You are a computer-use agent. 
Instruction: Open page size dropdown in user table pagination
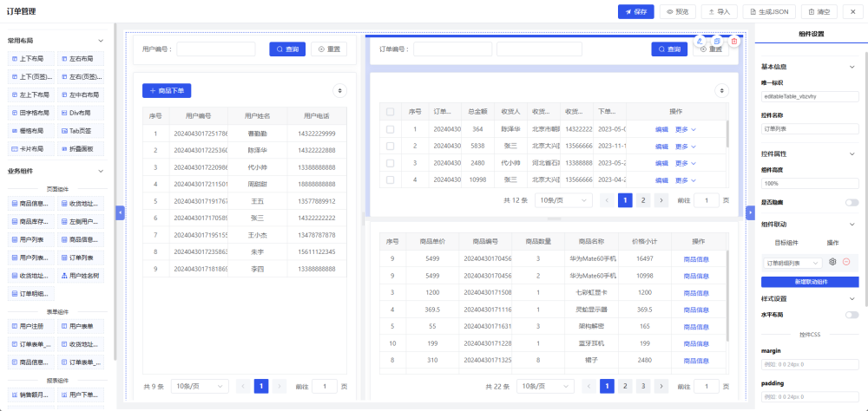200,386
